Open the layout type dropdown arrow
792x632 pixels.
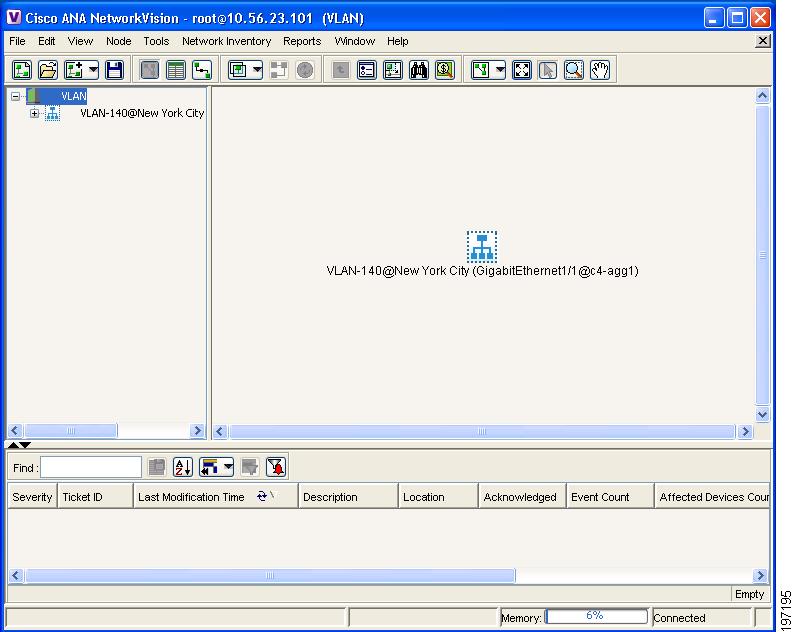pos(500,70)
